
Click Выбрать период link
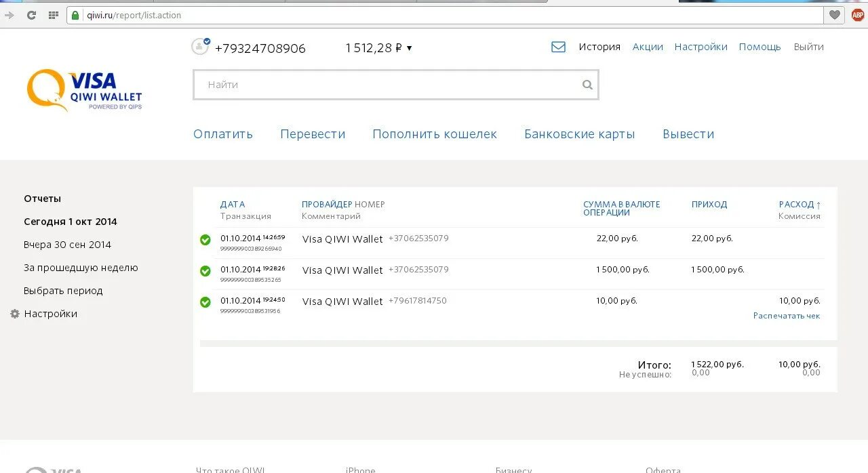point(63,291)
